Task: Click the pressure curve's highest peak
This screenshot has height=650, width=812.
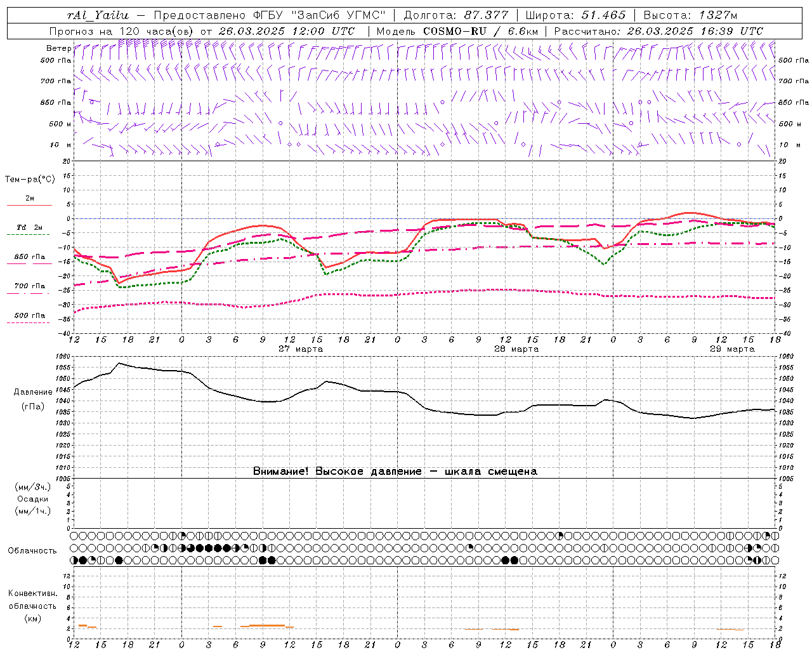Action: tap(119, 363)
